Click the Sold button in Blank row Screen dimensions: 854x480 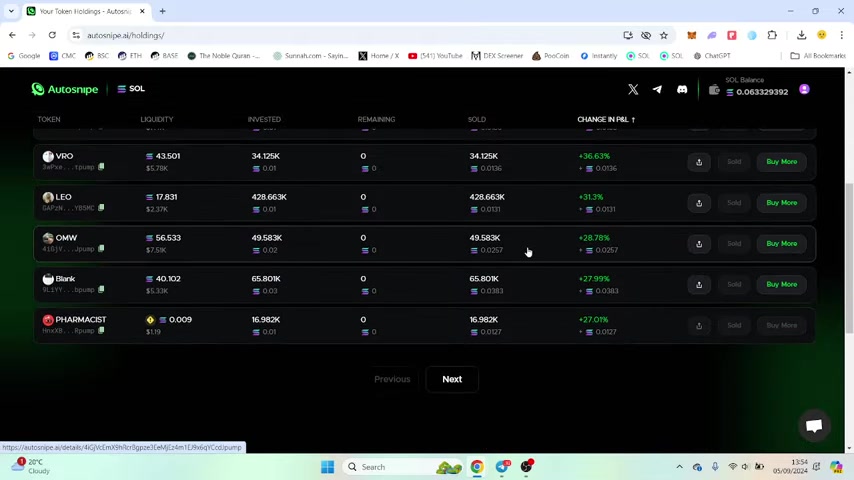pos(734,284)
